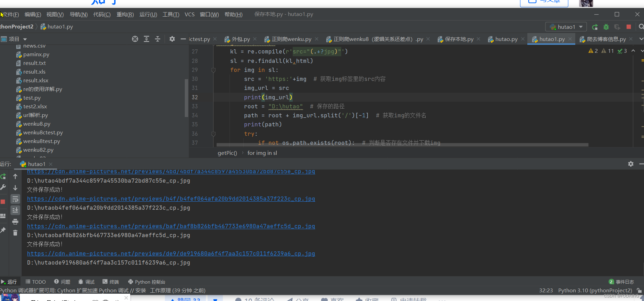644x301 pixels.
Task: Stop the running program in top toolbar
Action: [x=629, y=27]
